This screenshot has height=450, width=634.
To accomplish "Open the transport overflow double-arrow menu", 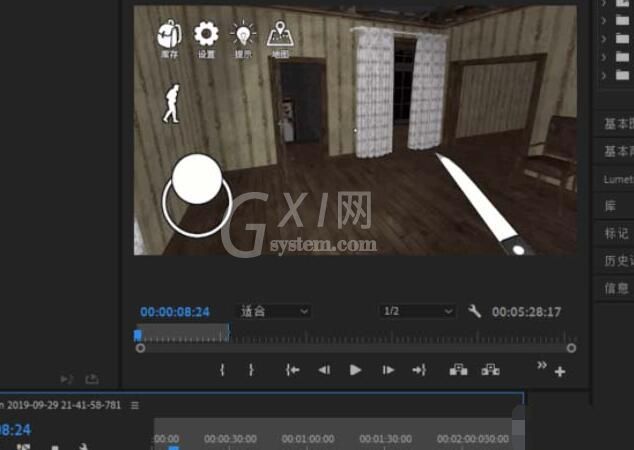I will (542, 365).
